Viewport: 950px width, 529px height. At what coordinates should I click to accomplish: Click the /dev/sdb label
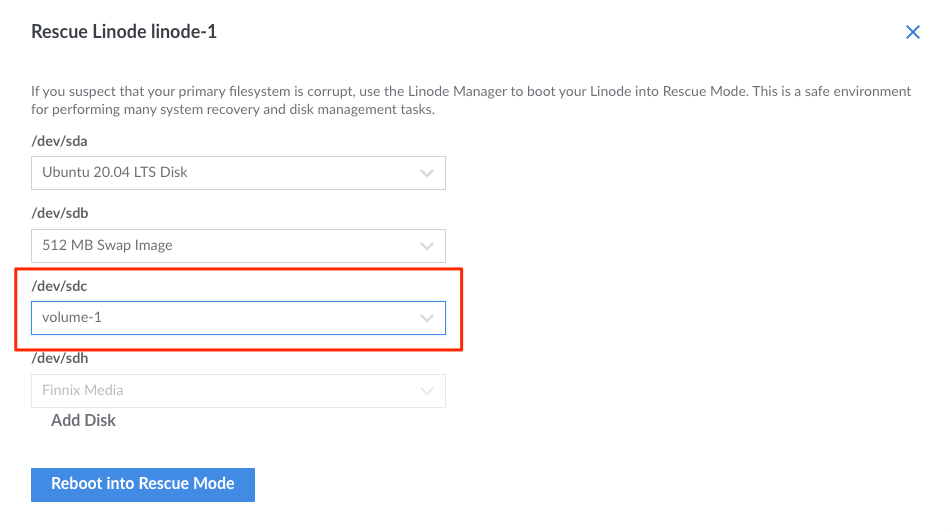(x=59, y=213)
